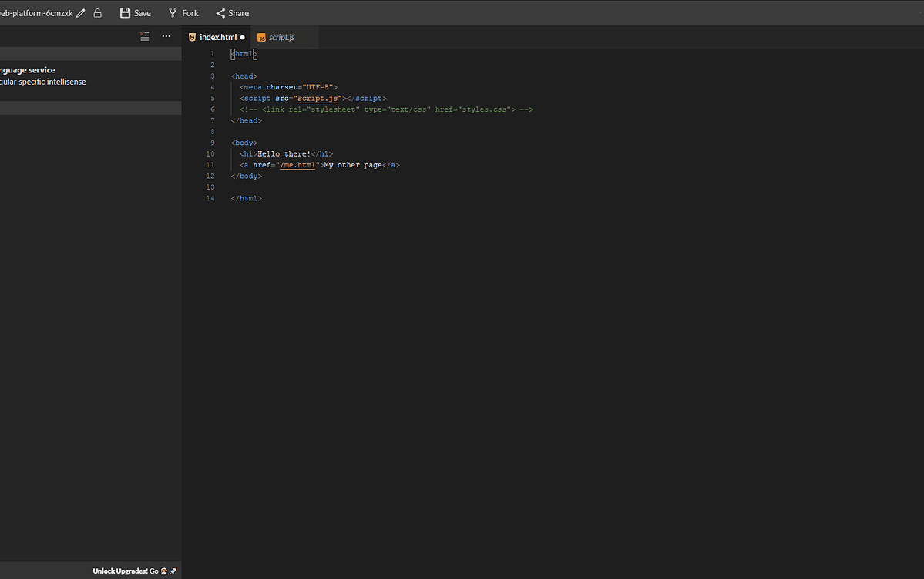The height and width of the screenshot is (579, 924).
Task: Toggle the file list view icon above sidebar
Action: click(144, 36)
